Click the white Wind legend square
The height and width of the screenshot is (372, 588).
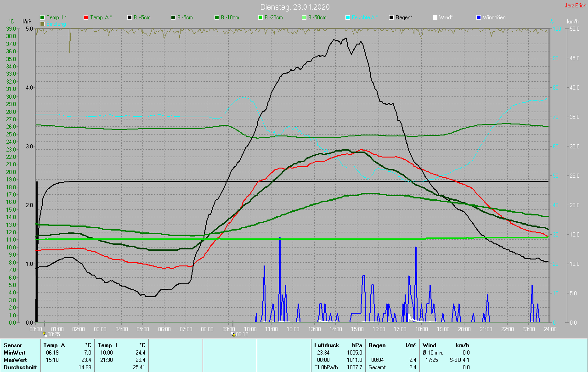(435, 17)
